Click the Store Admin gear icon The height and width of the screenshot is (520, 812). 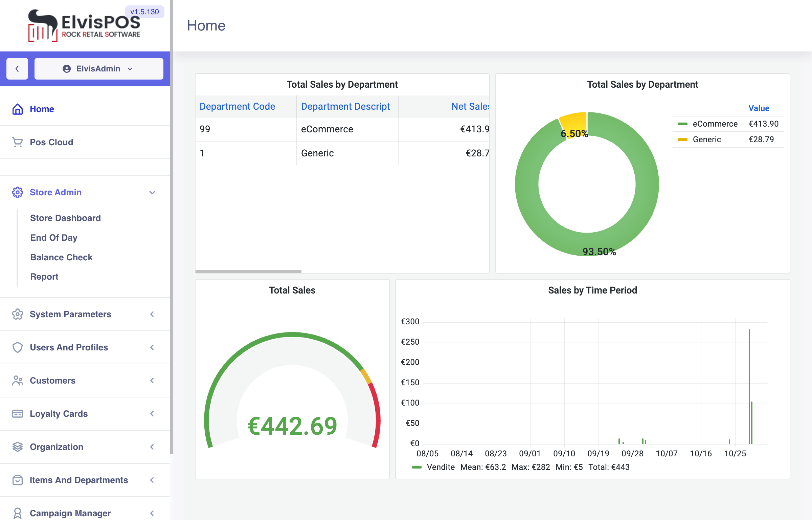pyautogui.click(x=18, y=192)
